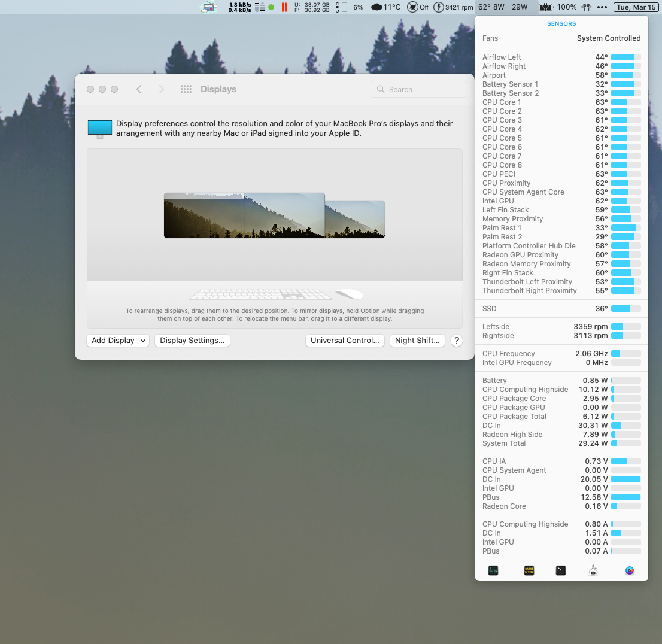Click the red pause bars menu bar icon
The height and width of the screenshot is (644, 662).
(x=284, y=7)
